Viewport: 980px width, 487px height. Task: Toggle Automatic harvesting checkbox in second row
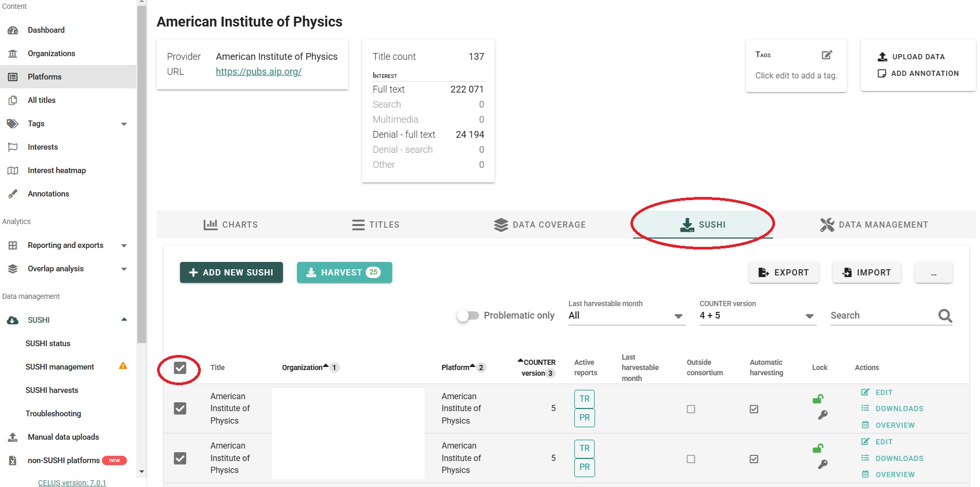point(754,459)
